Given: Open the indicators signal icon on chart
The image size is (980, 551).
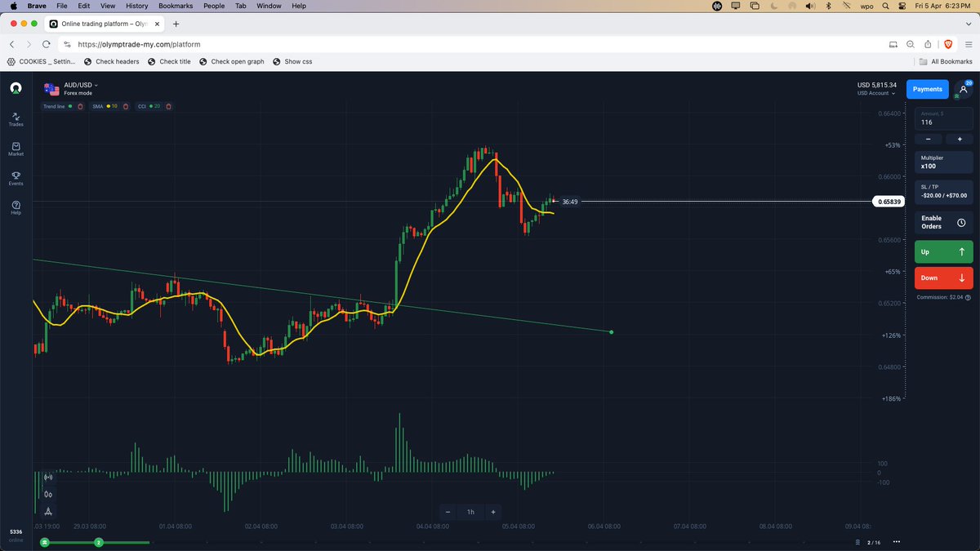Looking at the screenshot, I should [48, 477].
